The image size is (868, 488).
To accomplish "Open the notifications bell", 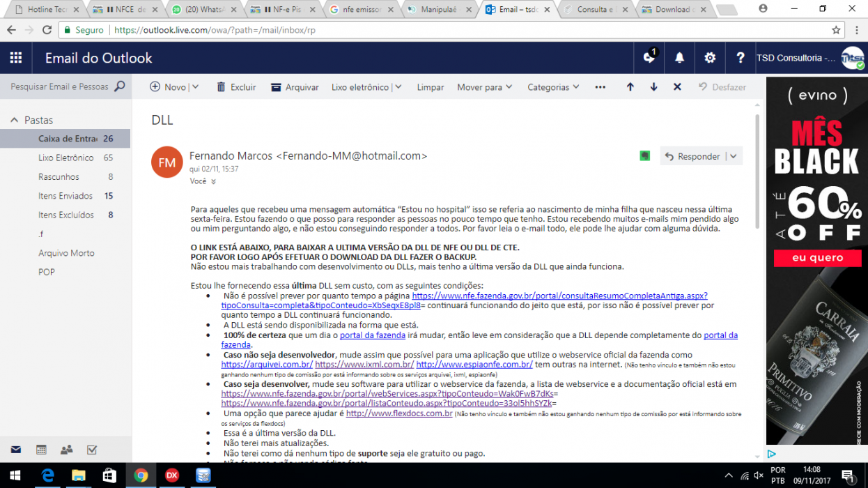I will coord(679,58).
